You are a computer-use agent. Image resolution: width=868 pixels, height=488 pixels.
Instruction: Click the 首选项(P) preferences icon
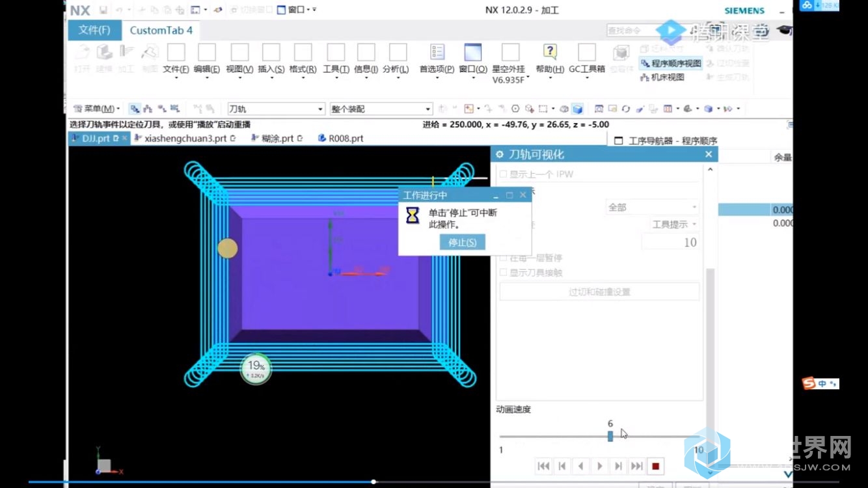[x=437, y=53]
